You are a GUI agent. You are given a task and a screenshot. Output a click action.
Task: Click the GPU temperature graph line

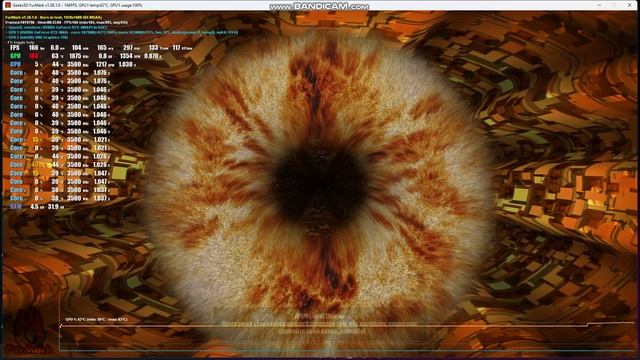[x=347, y=325]
